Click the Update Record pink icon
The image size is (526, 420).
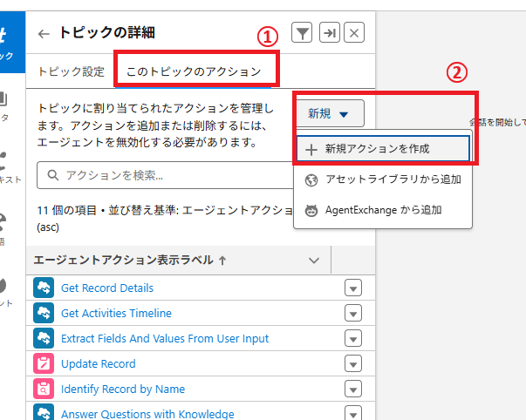tap(44, 363)
